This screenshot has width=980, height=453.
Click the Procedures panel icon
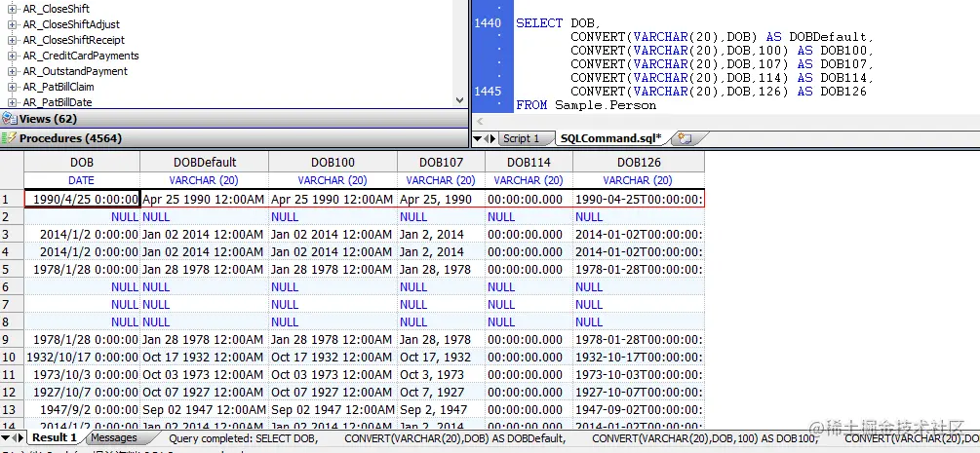coord(9,138)
